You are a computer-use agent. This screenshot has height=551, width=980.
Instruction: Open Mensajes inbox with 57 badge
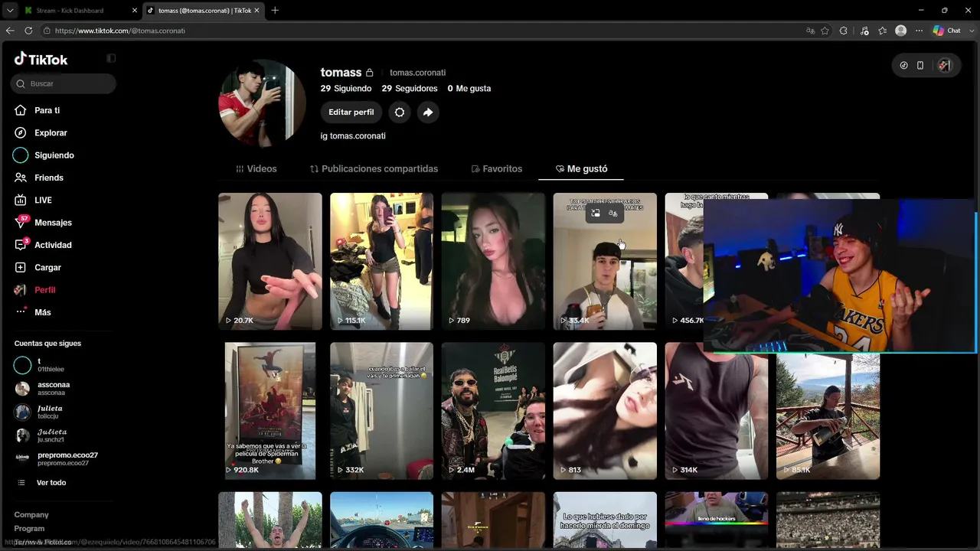pyautogui.click(x=53, y=223)
